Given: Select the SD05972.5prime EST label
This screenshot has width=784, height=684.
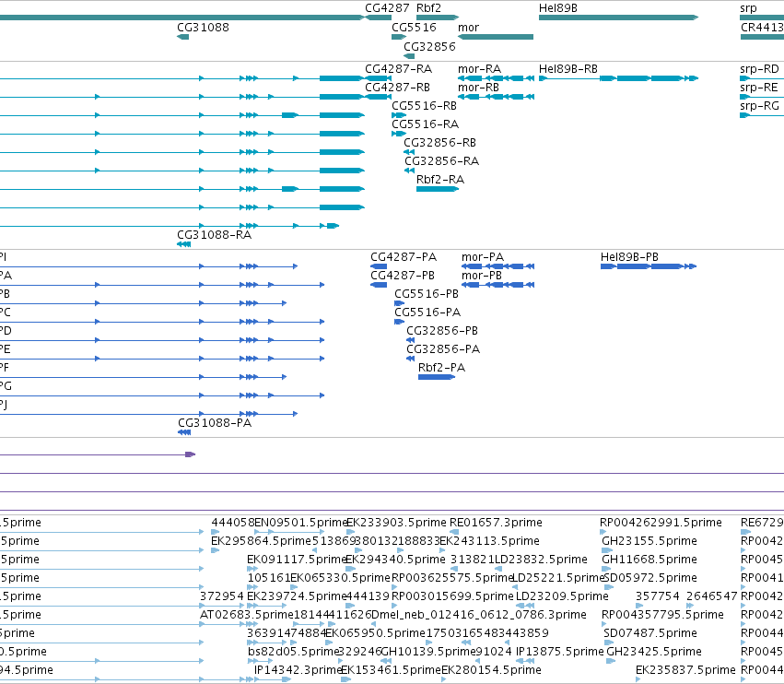Looking at the screenshot, I should tap(650, 577).
